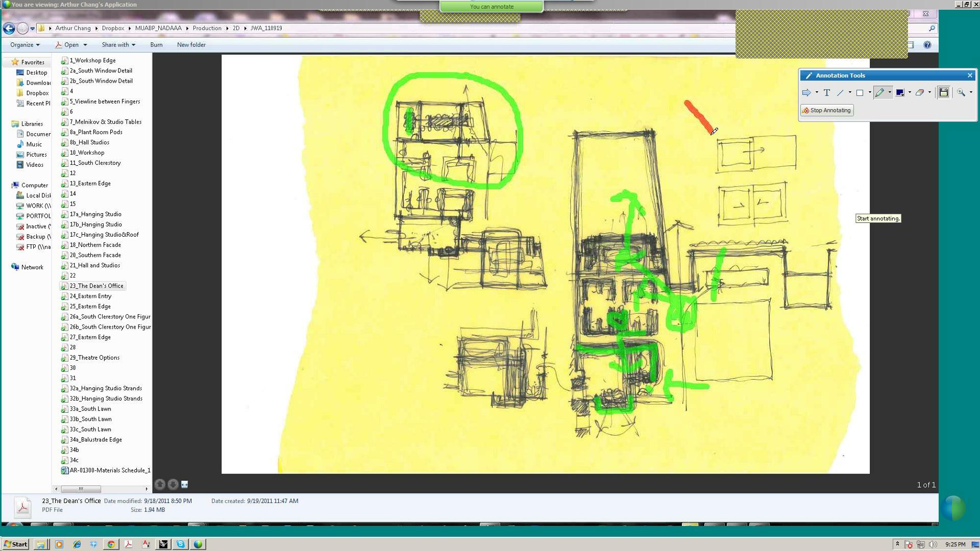The image size is (980, 551).
Task: Select Dropbox in the Favorites sidebar
Action: point(32,93)
